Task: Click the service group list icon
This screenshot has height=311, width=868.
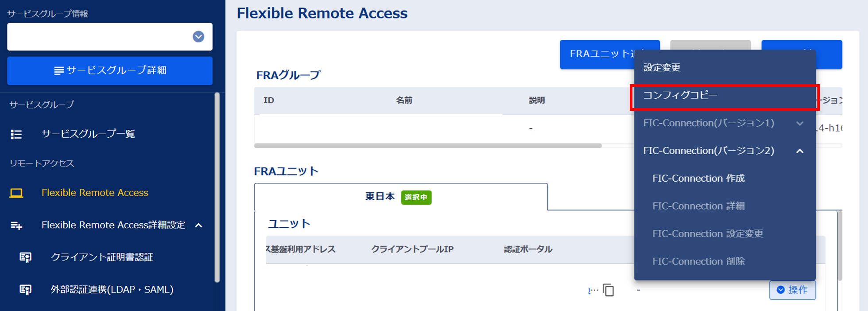Action: 16,134
